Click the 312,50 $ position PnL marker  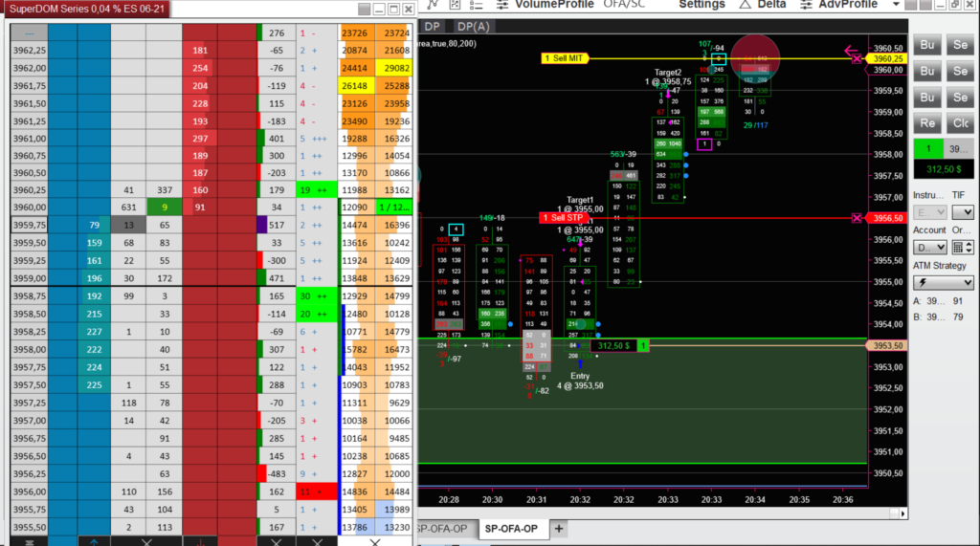(x=619, y=345)
